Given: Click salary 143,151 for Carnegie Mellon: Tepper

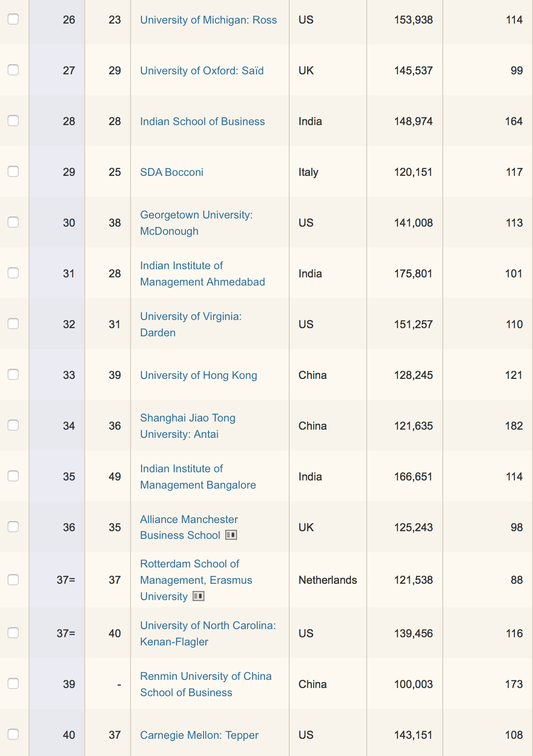Looking at the screenshot, I should coord(413,735).
